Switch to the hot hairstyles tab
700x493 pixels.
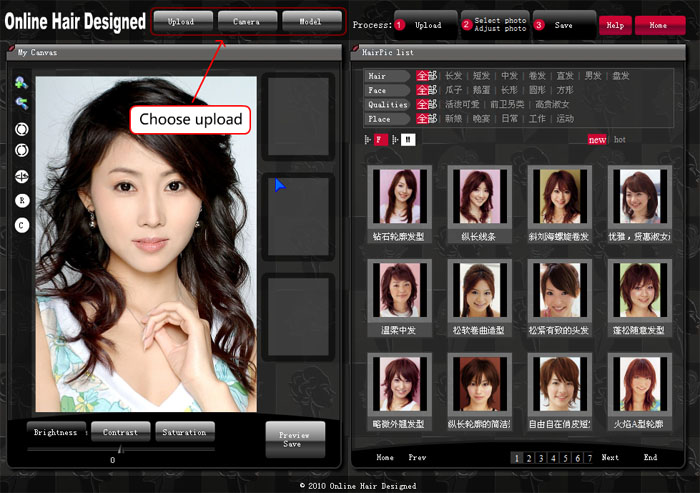point(620,140)
